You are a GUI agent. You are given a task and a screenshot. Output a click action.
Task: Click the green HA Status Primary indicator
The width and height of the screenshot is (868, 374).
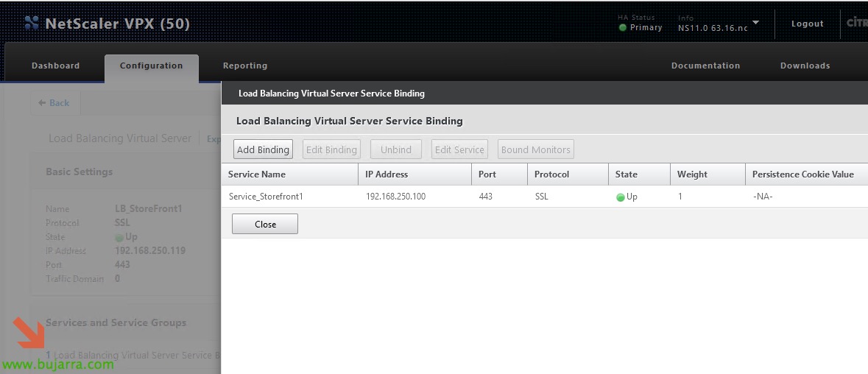(x=623, y=28)
